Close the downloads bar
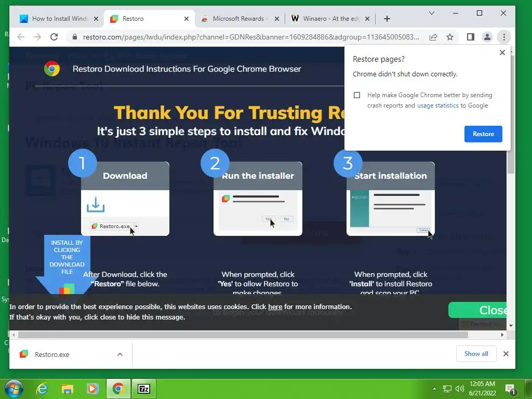The image size is (532, 399). pyautogui.click(x=506, y=354)
